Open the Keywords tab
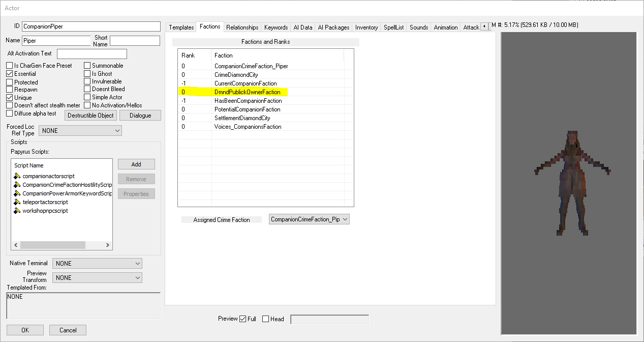 276,27
